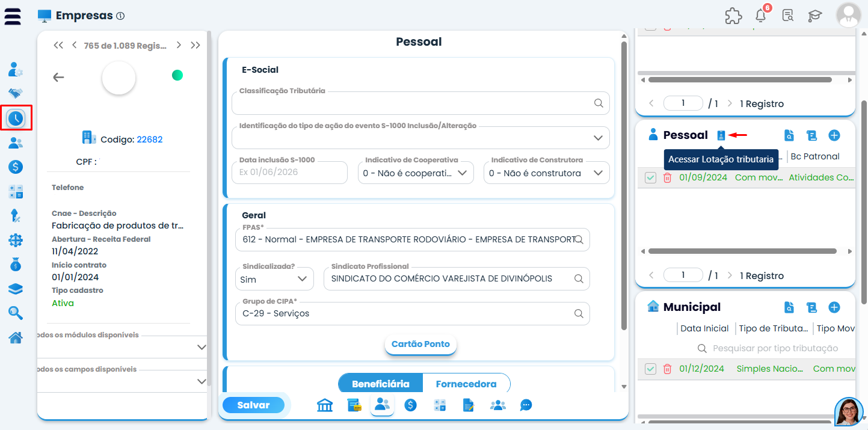The width and height of the screenshot is (868, 430).
Task: Open the locked card tab in bottom toolbar
Action: pyautogui.click(x=354, y=405)
